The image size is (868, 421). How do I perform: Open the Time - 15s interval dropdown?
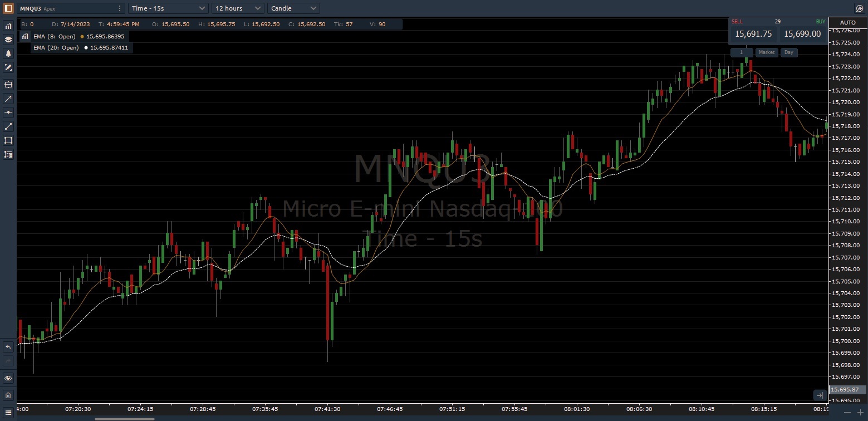[x=168, y=8]
